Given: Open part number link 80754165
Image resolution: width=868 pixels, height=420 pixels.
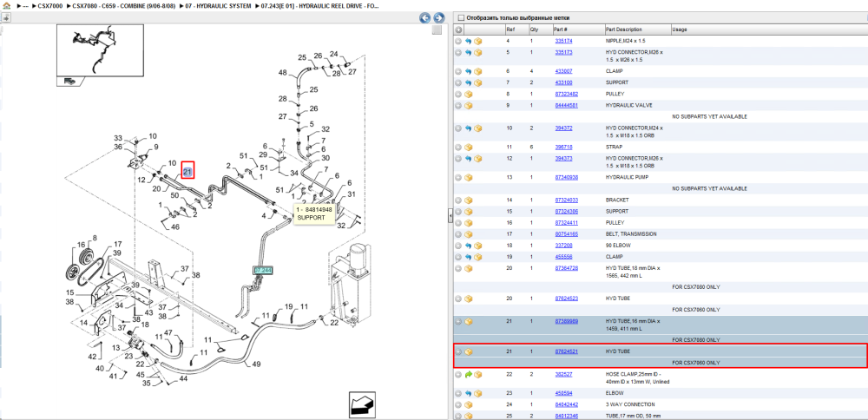Looking at the screenshot, I should (x=566, y=234).
